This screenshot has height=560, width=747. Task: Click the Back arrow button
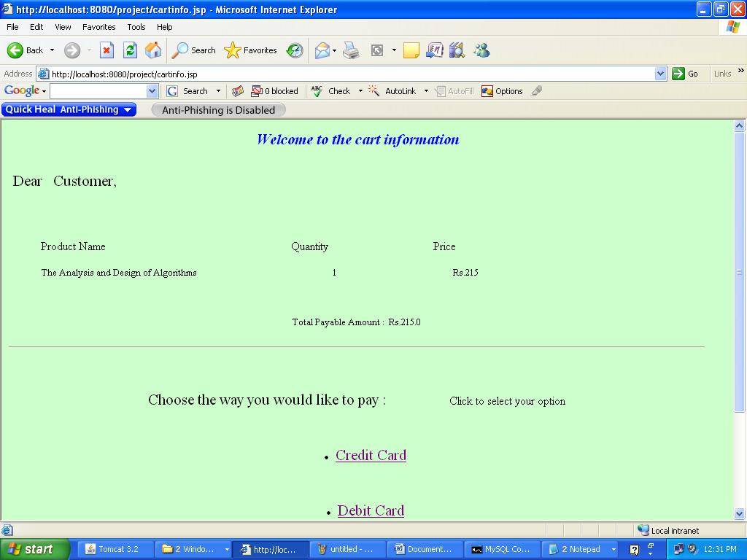pyautogui.click(x=26, y=50)
